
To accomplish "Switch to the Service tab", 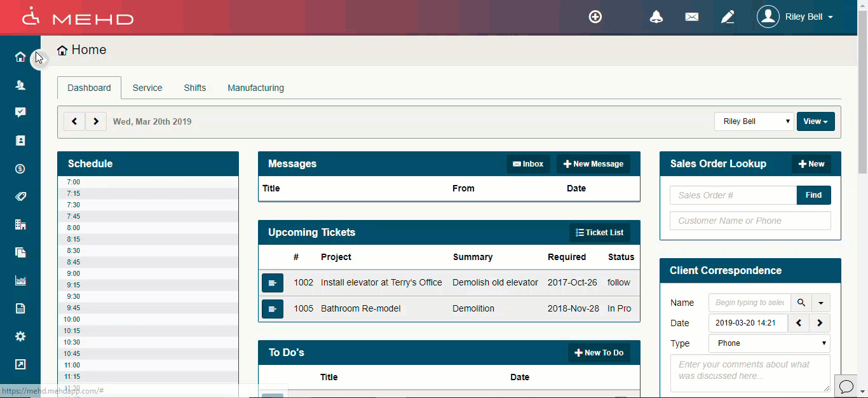I will coord(147,88).
